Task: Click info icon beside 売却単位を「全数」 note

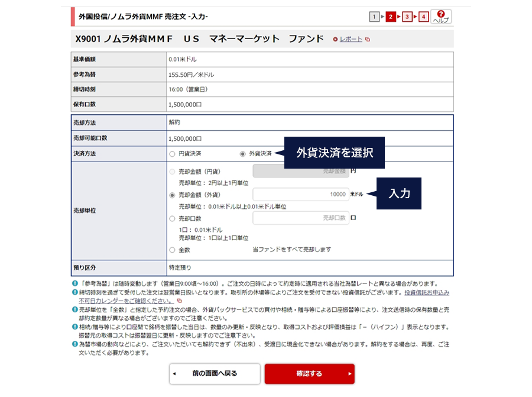Action: (75, 309)
